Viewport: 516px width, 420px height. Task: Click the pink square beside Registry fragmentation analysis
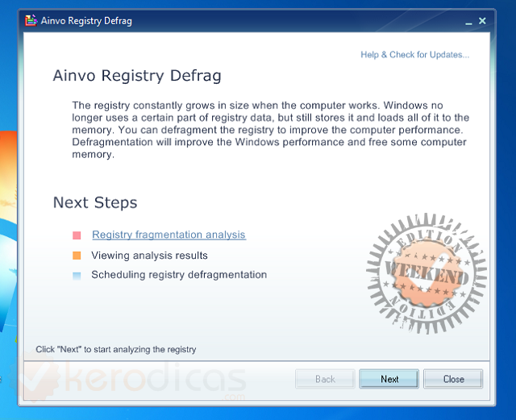tap(77, 235)
